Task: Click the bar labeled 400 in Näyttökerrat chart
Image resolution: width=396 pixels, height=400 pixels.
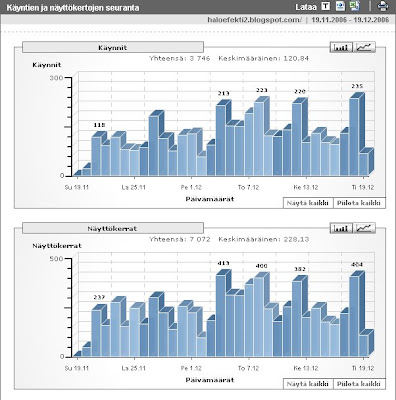Action: coord(259,317)
